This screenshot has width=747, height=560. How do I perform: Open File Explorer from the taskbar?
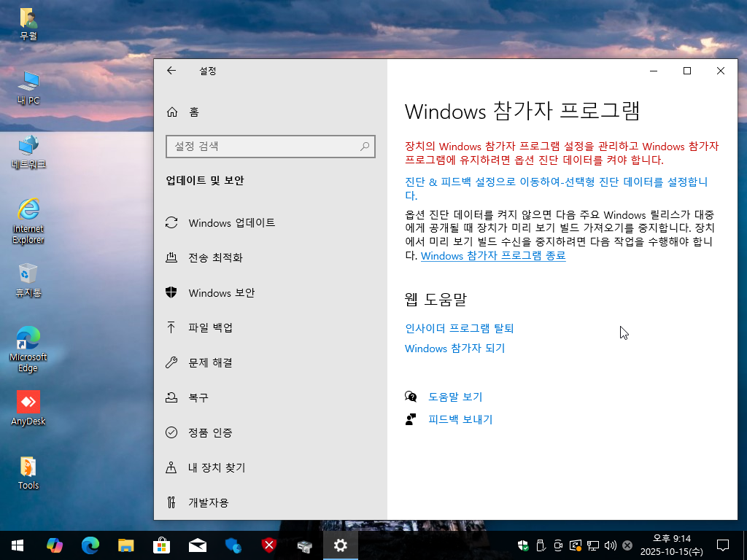click(125, 545)
